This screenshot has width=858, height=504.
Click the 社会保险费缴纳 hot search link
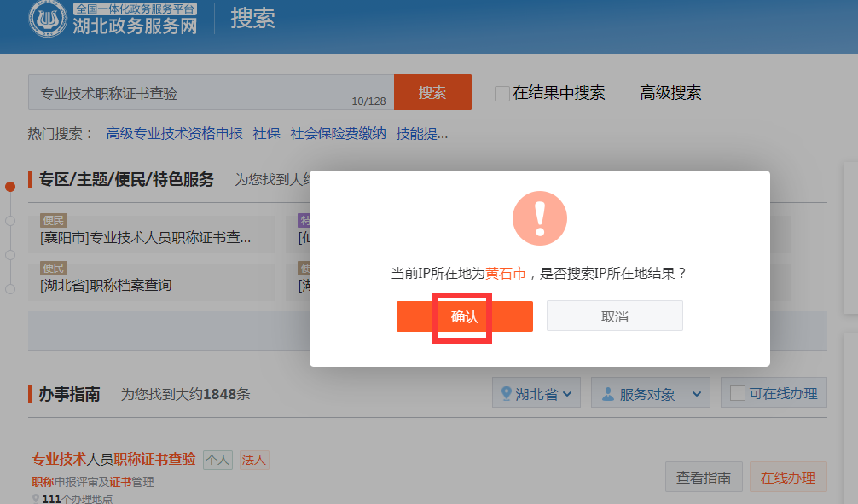[338, 133]
